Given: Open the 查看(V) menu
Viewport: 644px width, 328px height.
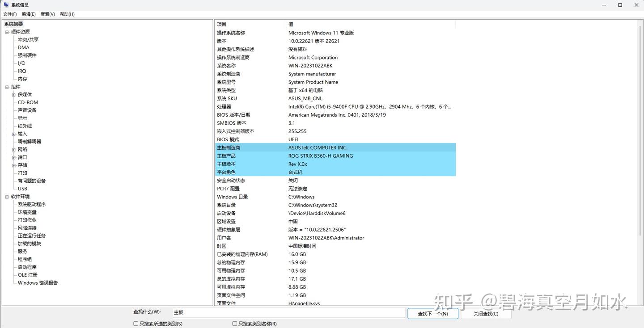Looking at the screenshot, I should 47,14.
